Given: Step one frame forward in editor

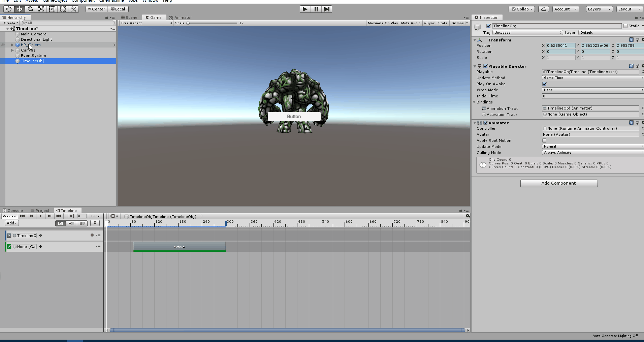Looking at the screenshot, I should [327, 9].
